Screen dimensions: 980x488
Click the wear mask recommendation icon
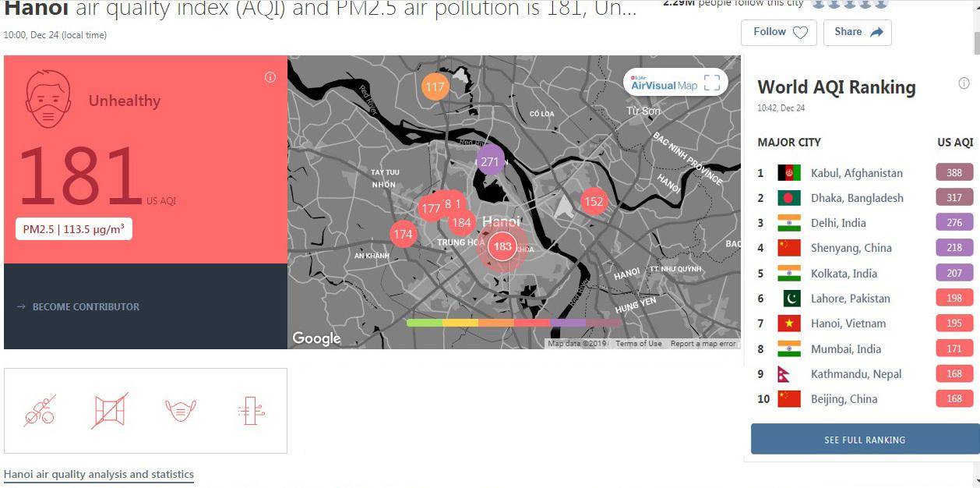tap(181, 410)
